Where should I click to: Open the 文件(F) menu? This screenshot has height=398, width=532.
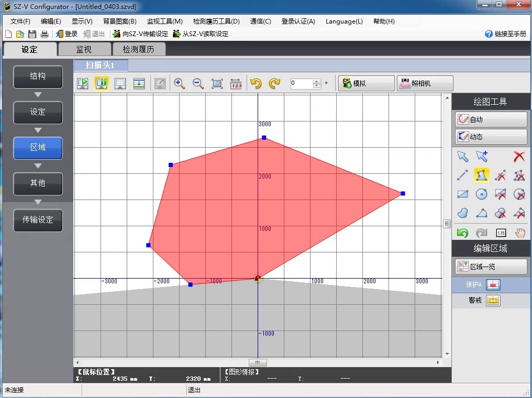point(20,21)
